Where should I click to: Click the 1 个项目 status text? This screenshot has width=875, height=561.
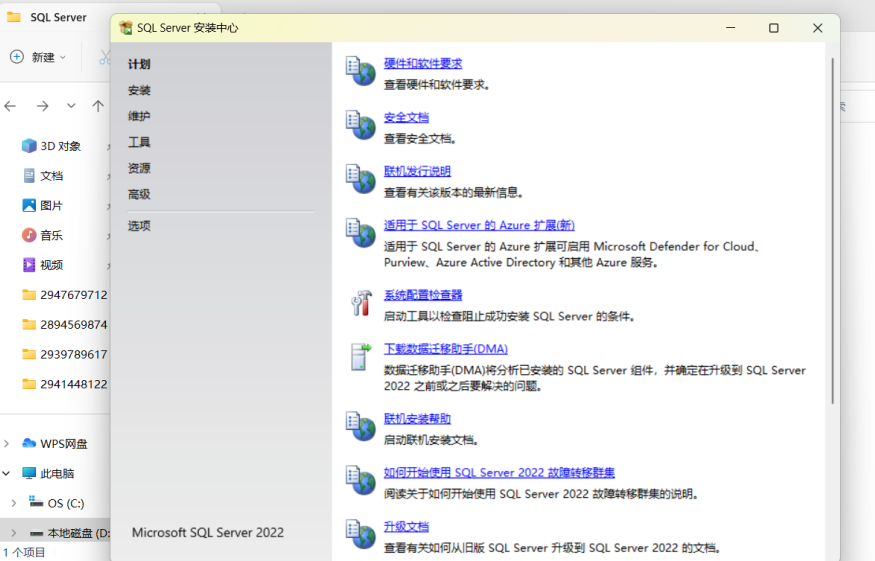pyautogui.click(x=24, y=553)
